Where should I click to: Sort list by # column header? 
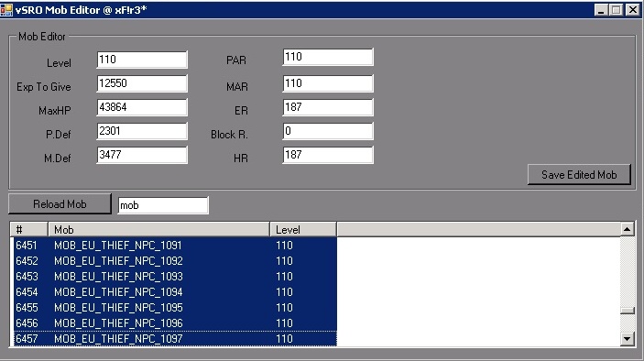click(29, 230)
